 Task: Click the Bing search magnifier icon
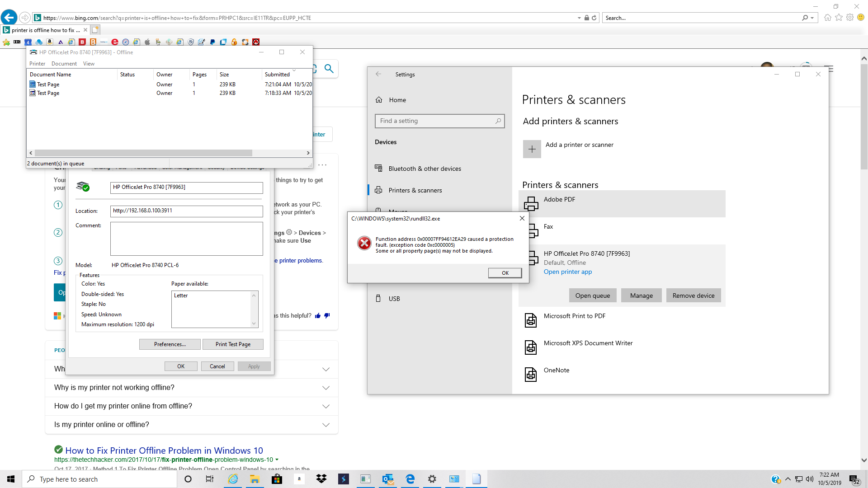coord(329,69)
